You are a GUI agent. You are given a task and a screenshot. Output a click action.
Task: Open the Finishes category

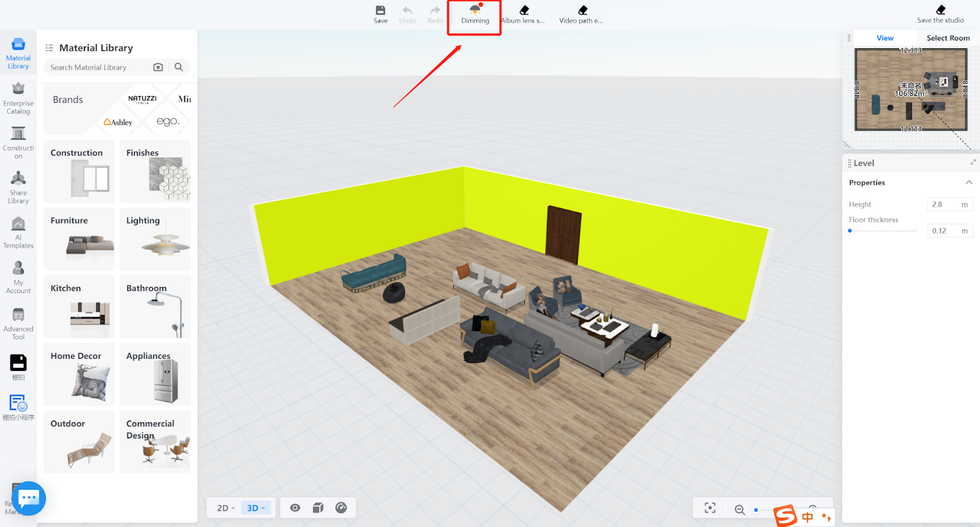(x=155, y=171)
